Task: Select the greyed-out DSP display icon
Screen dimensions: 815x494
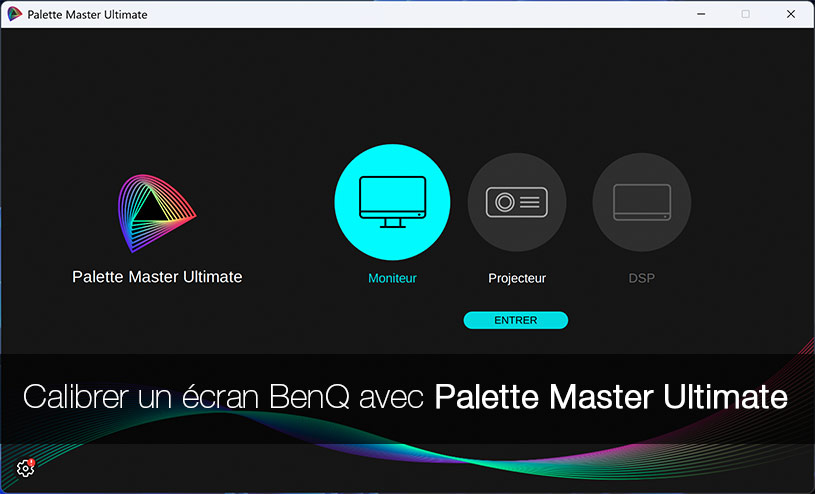Action: click(x=642, y=202)
